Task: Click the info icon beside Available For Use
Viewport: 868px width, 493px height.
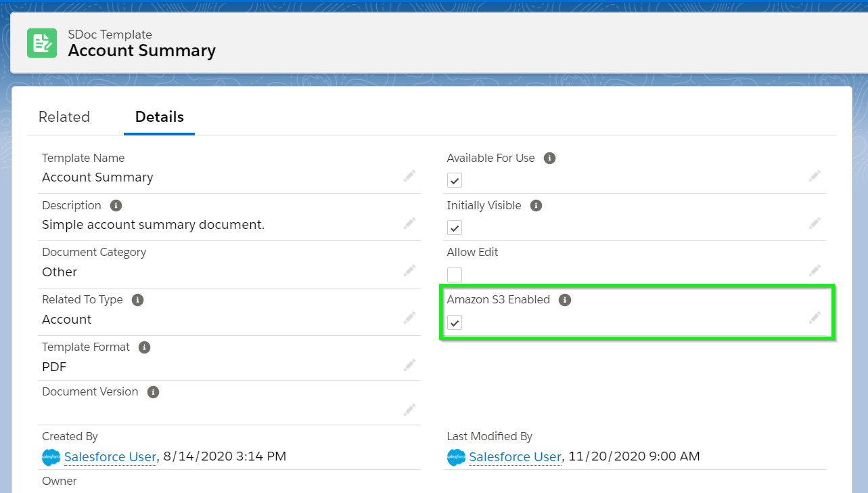Action: pyautogui.click(x=549, y=158)
